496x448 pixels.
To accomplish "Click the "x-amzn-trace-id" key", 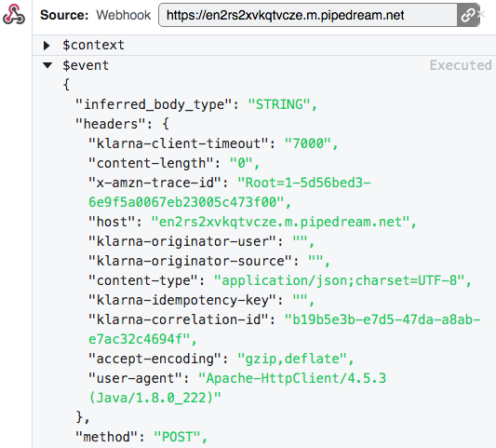I will [x=155, y=183].
